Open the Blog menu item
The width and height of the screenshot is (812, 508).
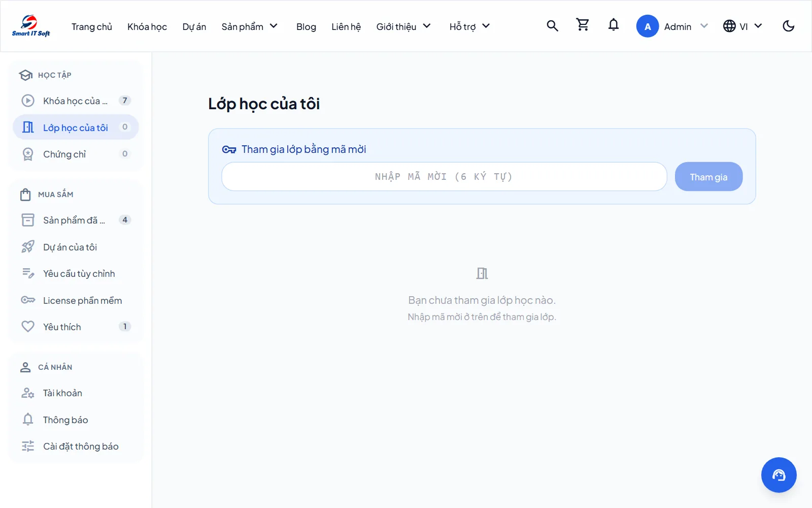[306, 26]
